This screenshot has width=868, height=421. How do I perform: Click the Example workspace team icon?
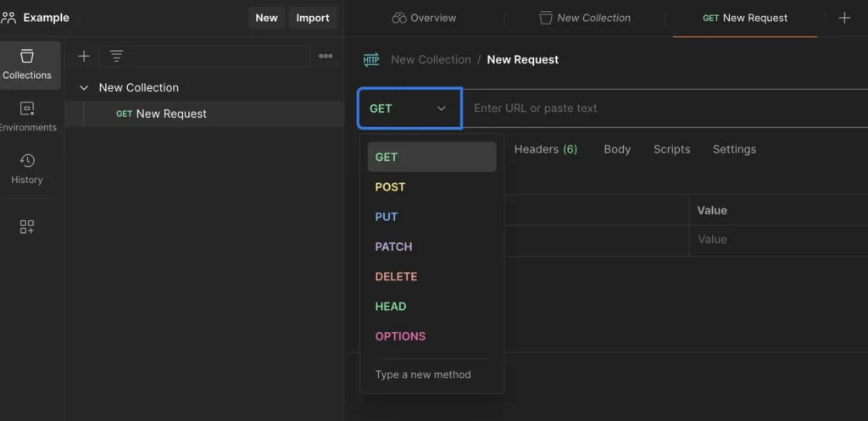click(8, 18)
